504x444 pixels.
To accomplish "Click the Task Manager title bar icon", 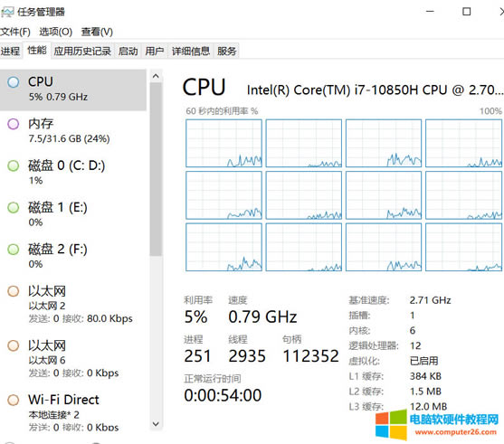I will pyautogui.click(x=7, y=13).
